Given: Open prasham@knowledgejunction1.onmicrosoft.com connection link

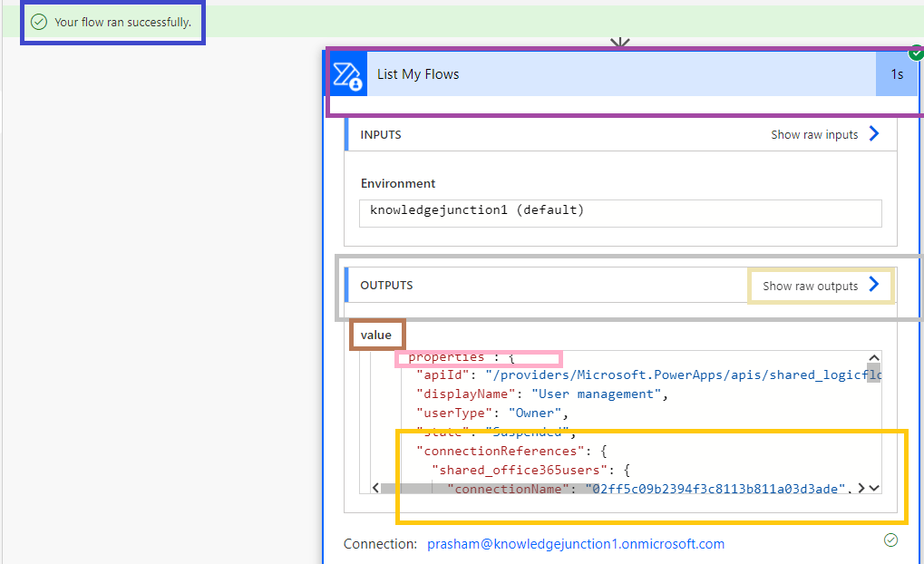Looking at the screenshot, I should (576, 544).
